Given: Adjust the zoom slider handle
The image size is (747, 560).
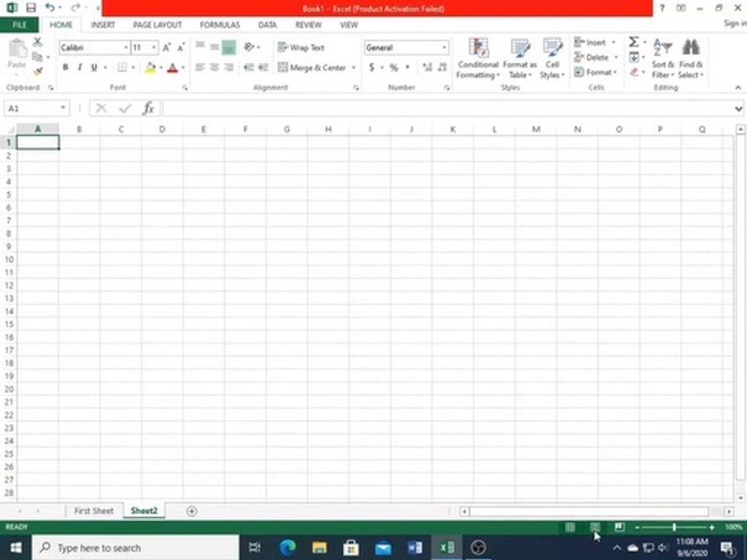Looking at the screenshot, I should pyautogui.click(x=674, y=527).
